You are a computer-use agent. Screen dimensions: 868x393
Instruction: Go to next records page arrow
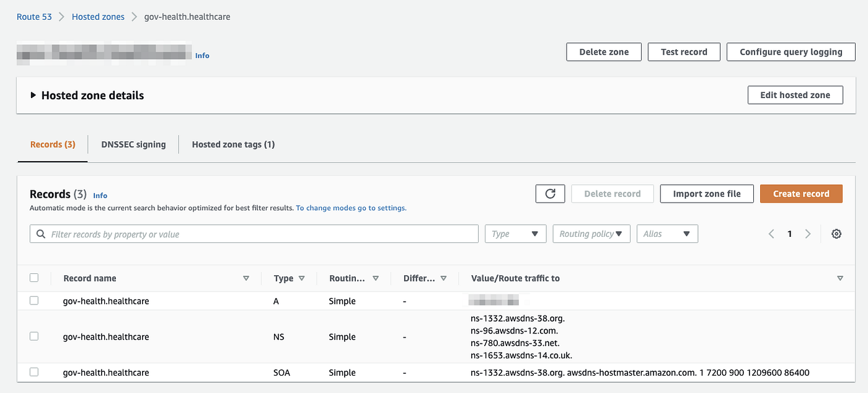point(808,234)
